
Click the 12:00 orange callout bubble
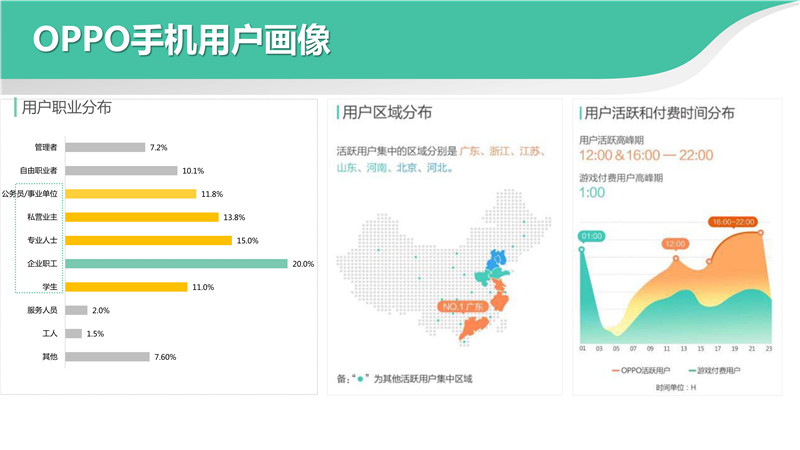coord(675,243)
